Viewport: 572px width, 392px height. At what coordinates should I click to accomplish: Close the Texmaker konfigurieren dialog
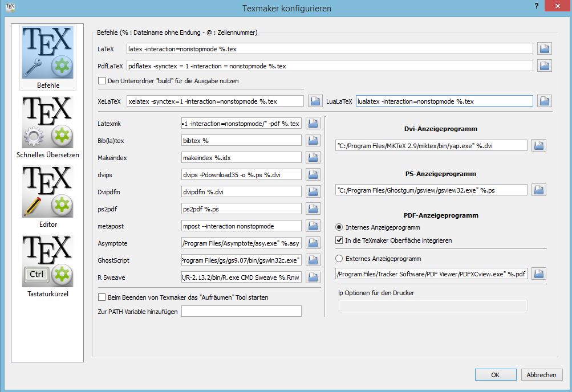point(557,6)
